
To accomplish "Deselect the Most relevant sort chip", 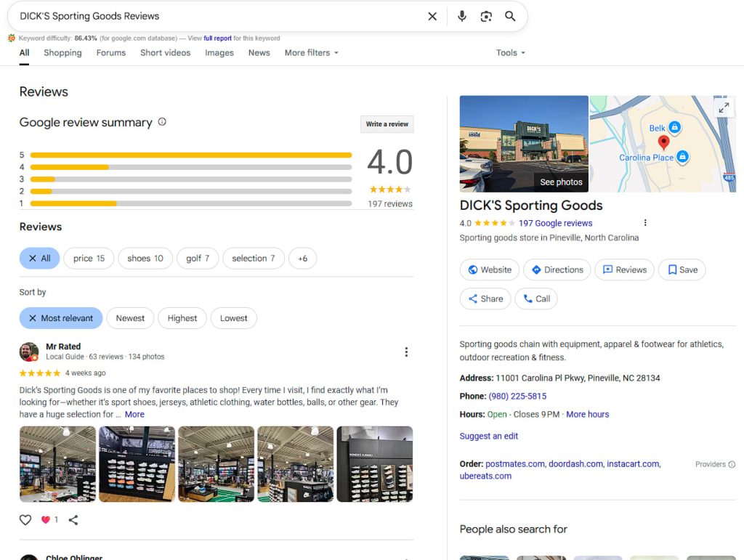I will point(61,318).
